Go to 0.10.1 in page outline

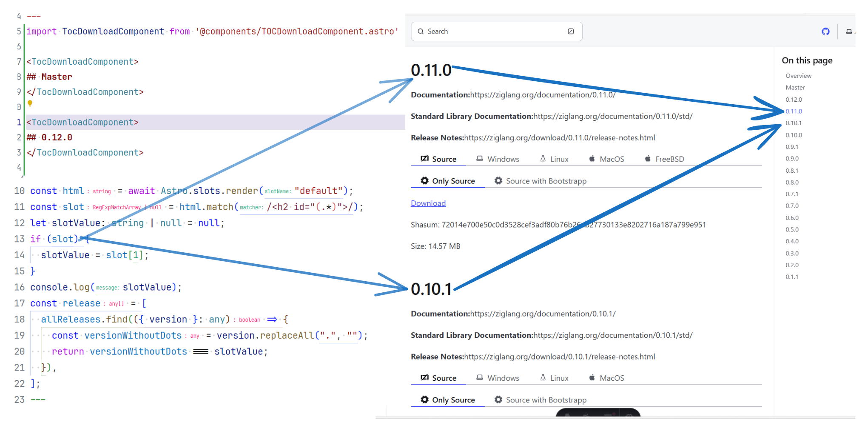(794, 123)
